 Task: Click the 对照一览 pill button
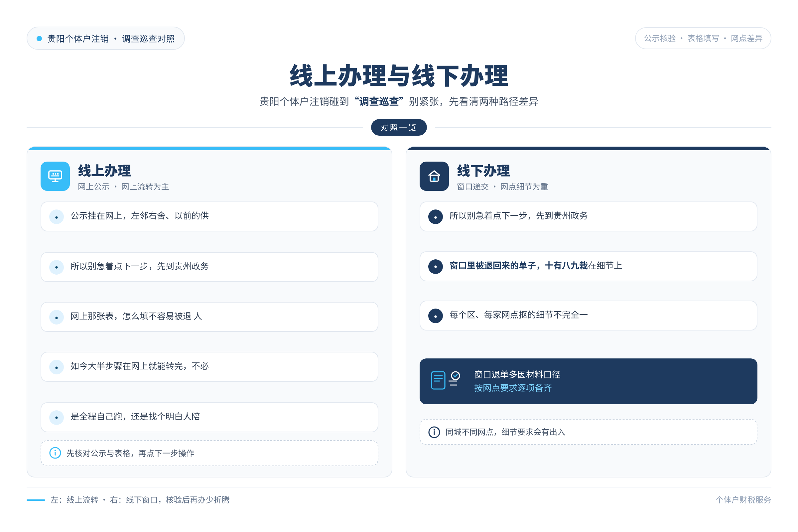click(x=399, y=127)
